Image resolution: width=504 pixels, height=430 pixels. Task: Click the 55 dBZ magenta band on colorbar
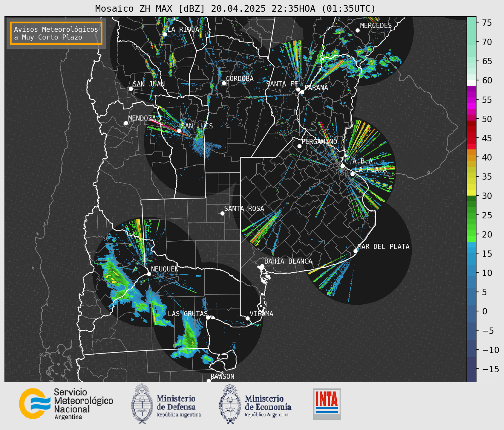pos(471,100)
